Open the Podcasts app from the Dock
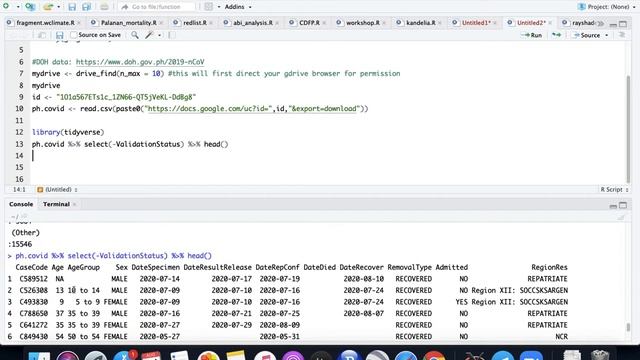The width and height of the screenshot is (640, 360). point(293,356)
